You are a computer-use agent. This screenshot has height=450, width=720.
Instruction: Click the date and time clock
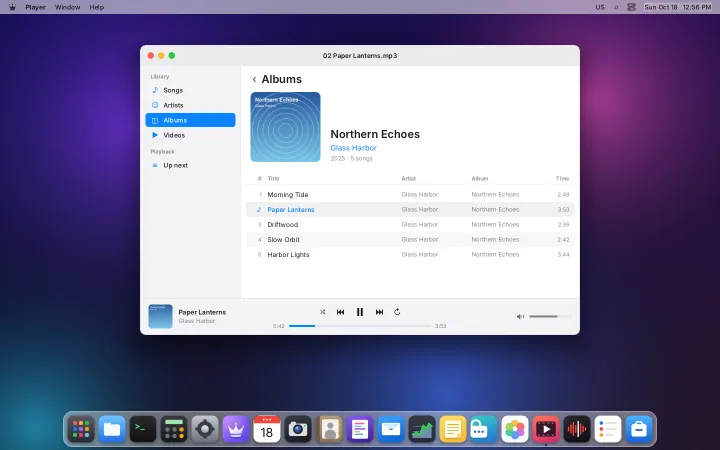[x=678, y=7]
